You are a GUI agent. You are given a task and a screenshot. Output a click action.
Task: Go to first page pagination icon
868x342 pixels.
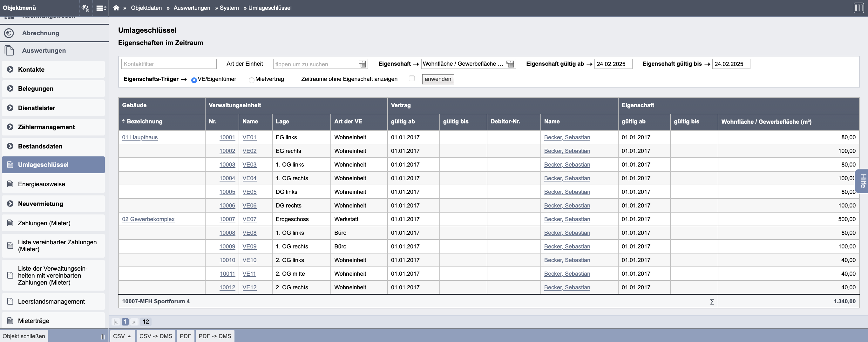116,322
